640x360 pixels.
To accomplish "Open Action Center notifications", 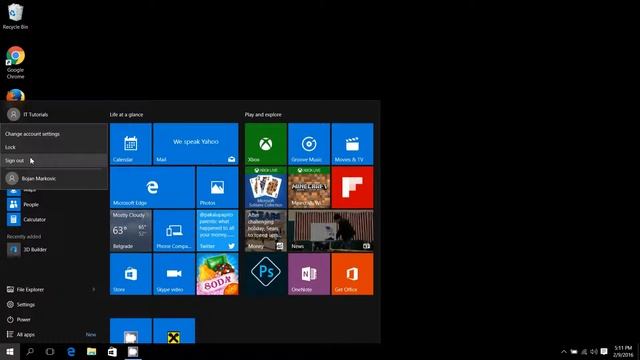I will coord(604,351).
